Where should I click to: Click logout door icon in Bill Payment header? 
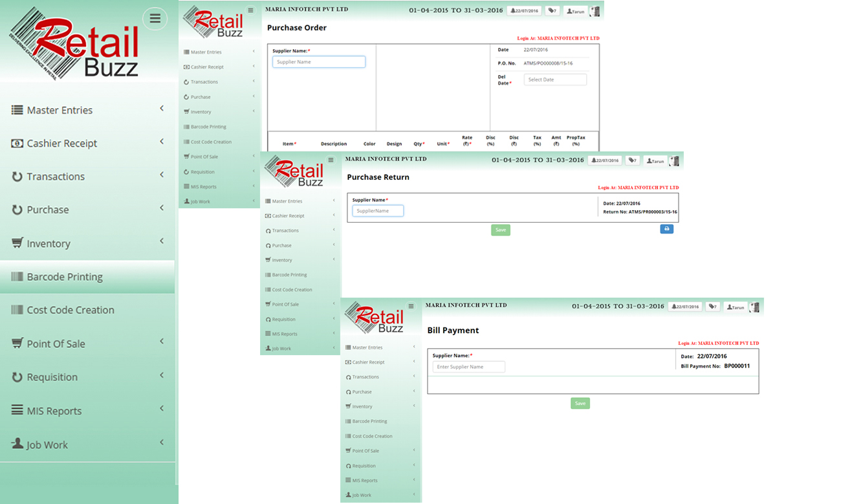(x=754, y=307)
